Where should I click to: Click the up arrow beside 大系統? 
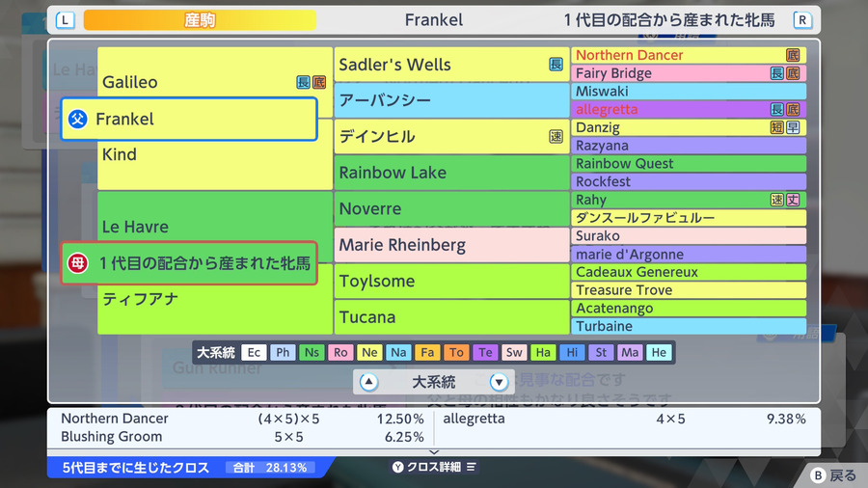coord(368,382)
